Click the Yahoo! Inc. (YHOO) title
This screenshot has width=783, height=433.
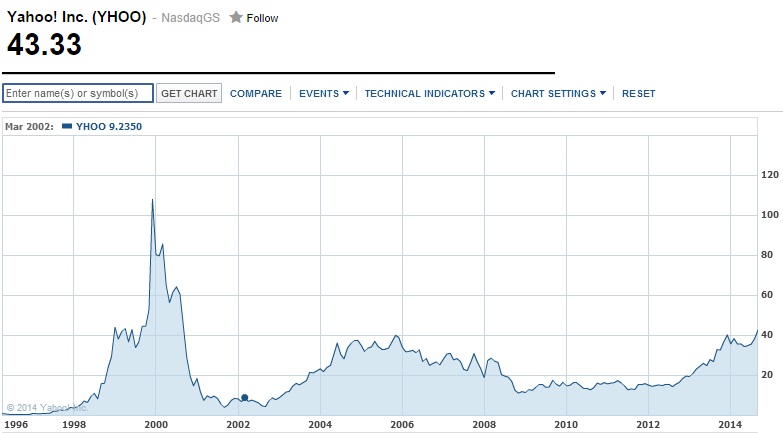pos(76,17)
